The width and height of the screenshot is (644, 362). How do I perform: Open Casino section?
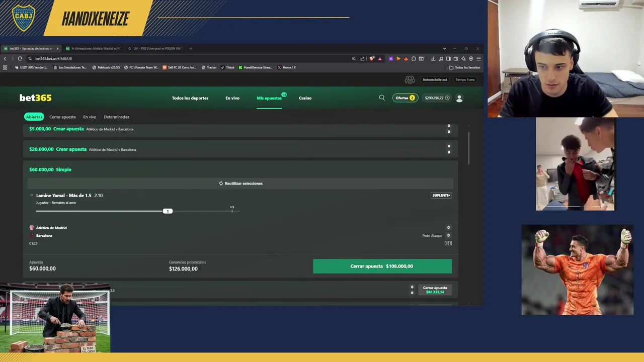[x=305, y=98]
